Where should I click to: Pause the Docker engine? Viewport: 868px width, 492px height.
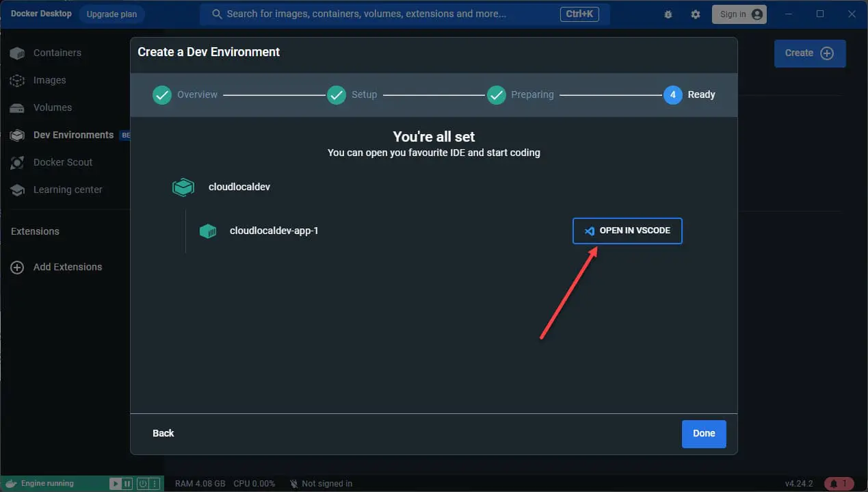(x=127, y=484)
